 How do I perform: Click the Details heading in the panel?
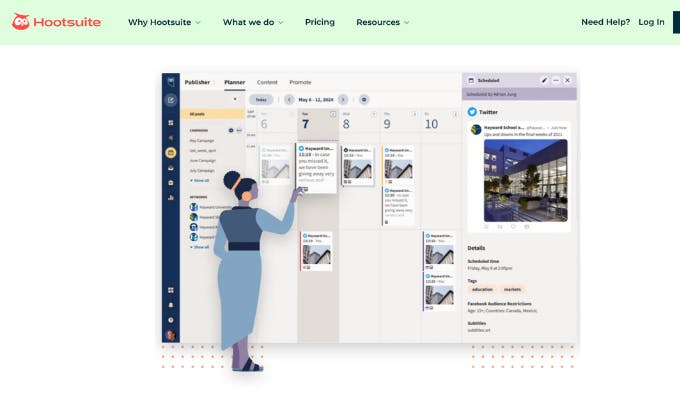coord(476,248)
